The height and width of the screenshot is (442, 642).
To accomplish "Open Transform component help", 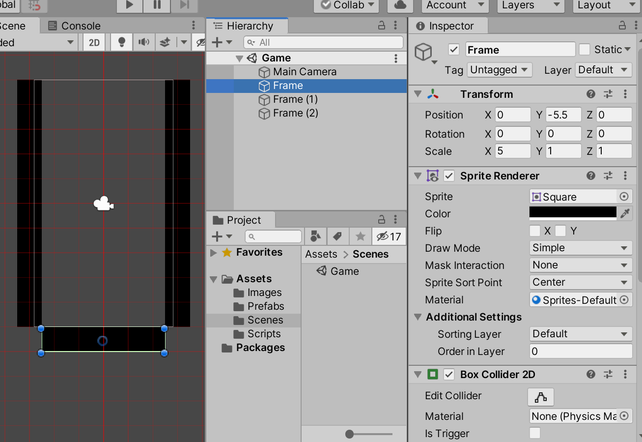I will (x=590, y=94).
